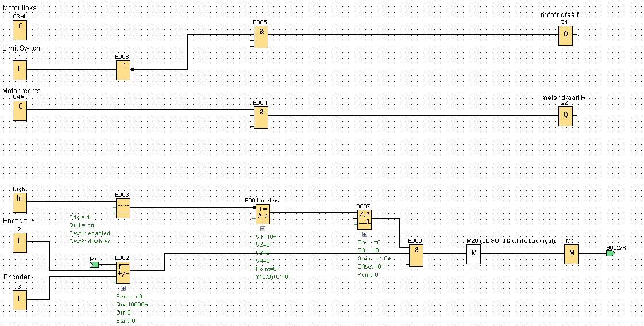Screen dimensions: 644x326
Task: Select the High status hi block
Action: click(20, 202)
